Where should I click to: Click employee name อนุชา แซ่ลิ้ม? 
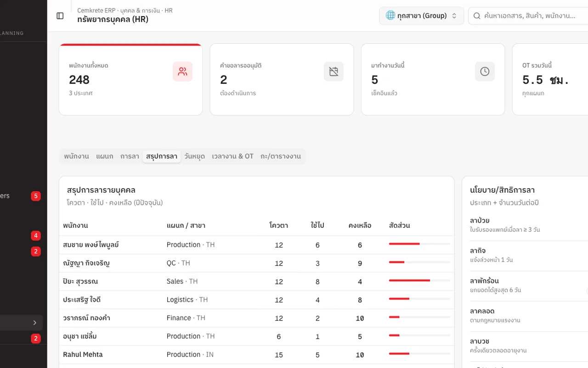click(x=80, y=336)
